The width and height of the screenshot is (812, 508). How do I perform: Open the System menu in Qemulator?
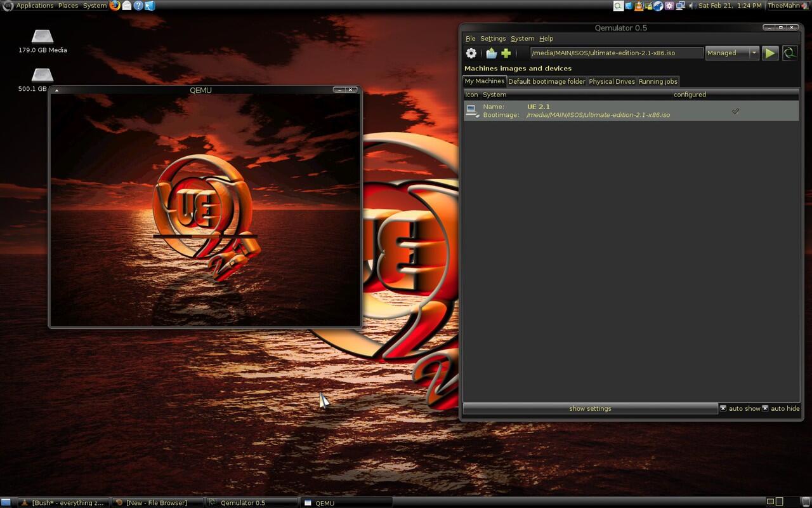[x=522, y=38]
